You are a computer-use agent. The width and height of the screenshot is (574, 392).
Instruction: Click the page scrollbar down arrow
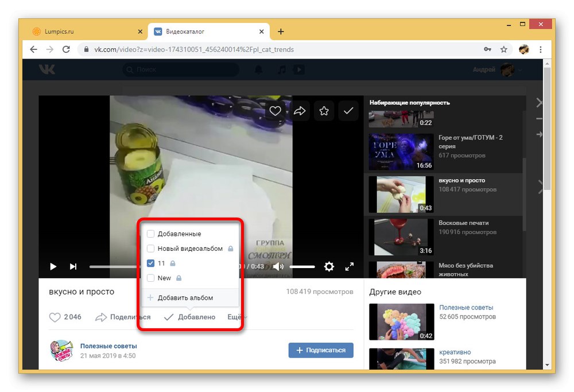click(x=547, y=365)
